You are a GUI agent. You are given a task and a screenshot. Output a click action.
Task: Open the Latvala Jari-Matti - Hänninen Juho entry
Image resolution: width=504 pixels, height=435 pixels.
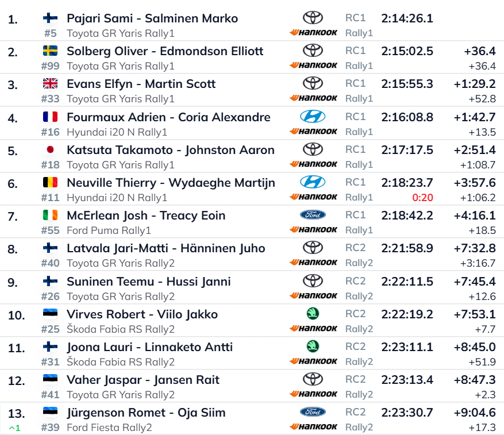tap(166, 248)
